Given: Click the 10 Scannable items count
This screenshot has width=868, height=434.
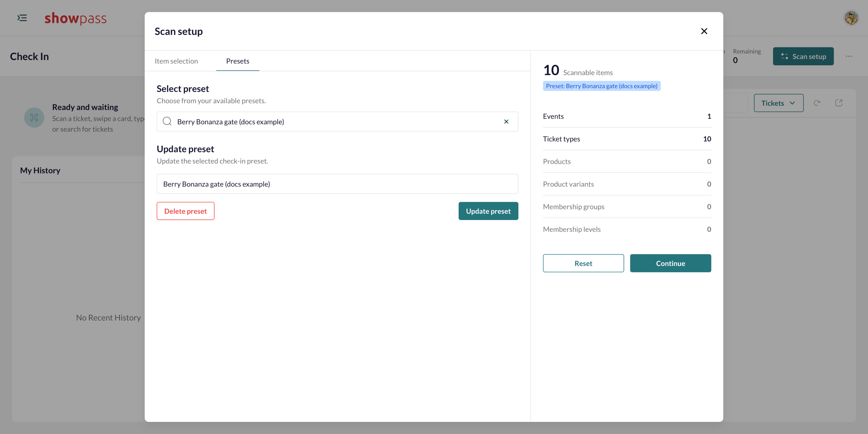Looking at the screenshot, I should [x=578, y=70].
